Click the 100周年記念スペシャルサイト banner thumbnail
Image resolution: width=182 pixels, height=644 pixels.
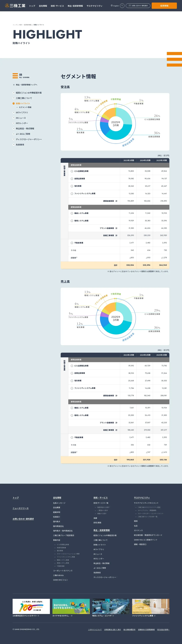click(x=31, y=606)
